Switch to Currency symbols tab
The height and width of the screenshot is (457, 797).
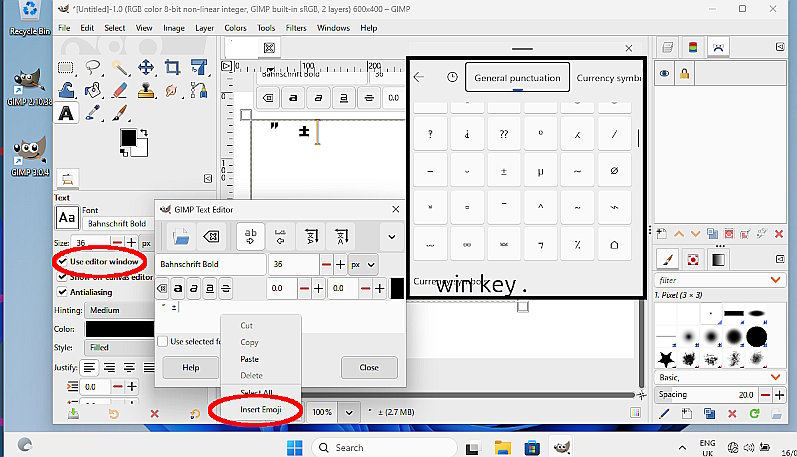[608, 78]
